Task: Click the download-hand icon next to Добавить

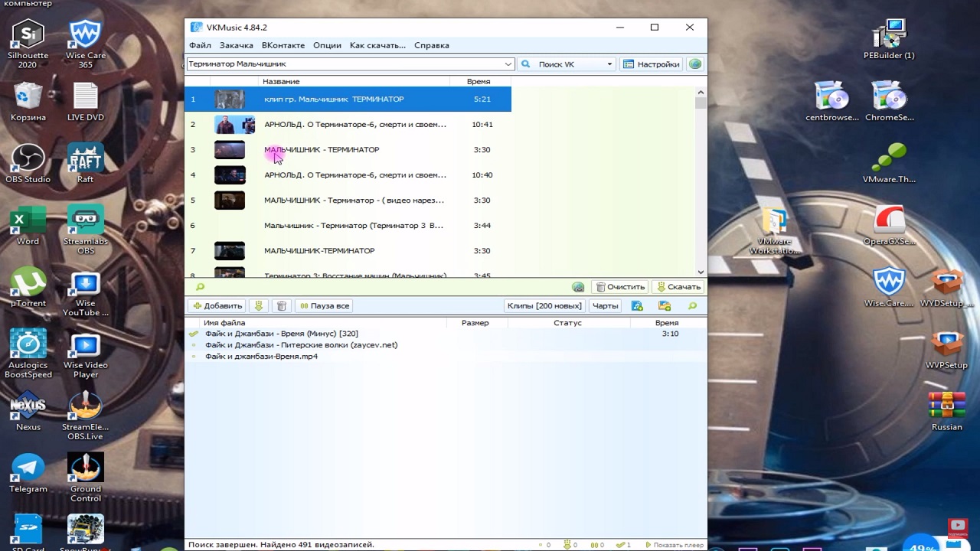Action: (x=259, y=305)
